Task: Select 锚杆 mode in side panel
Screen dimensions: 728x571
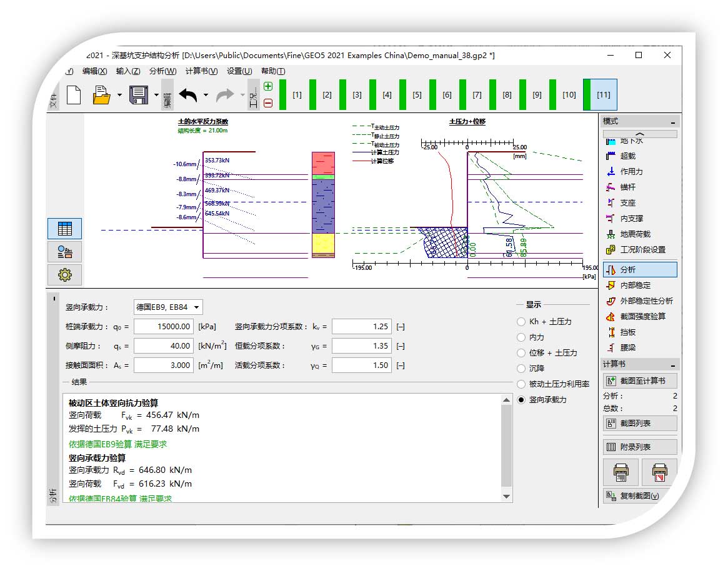Action: [631, 187]
